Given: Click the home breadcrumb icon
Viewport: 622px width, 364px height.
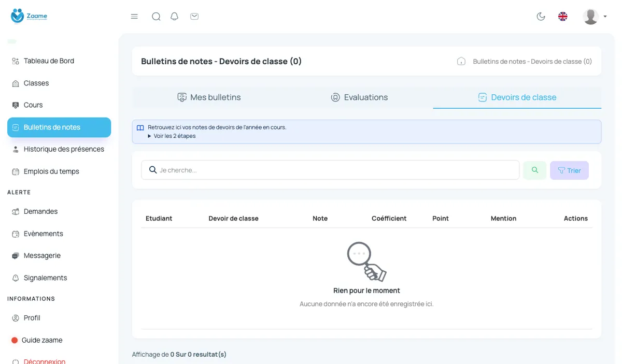Looking at the screenshot, I should pyautogui.click(x=461, y=61).
